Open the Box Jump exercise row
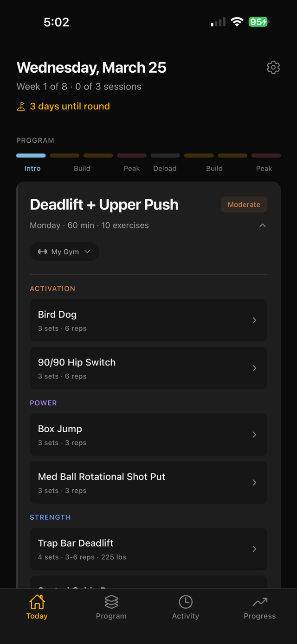Image resolution: width=297 pixels, height=644 pixels. 148,435
